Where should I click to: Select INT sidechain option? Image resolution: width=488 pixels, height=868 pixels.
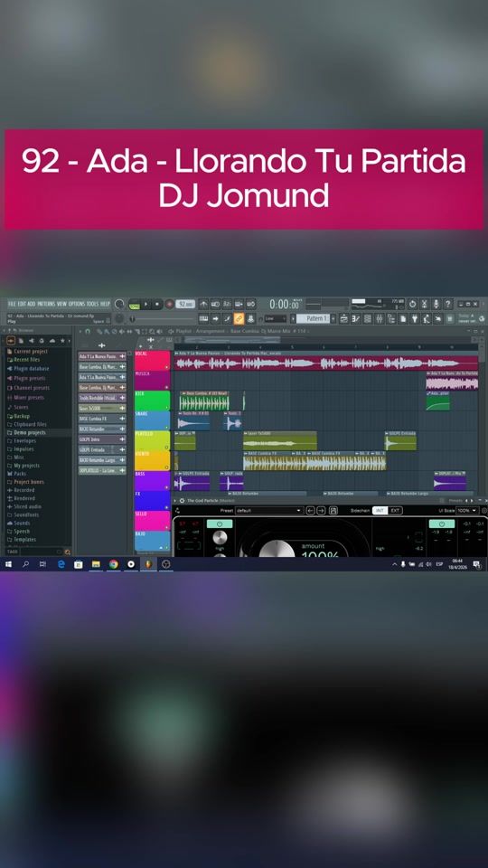coord(380,510)
